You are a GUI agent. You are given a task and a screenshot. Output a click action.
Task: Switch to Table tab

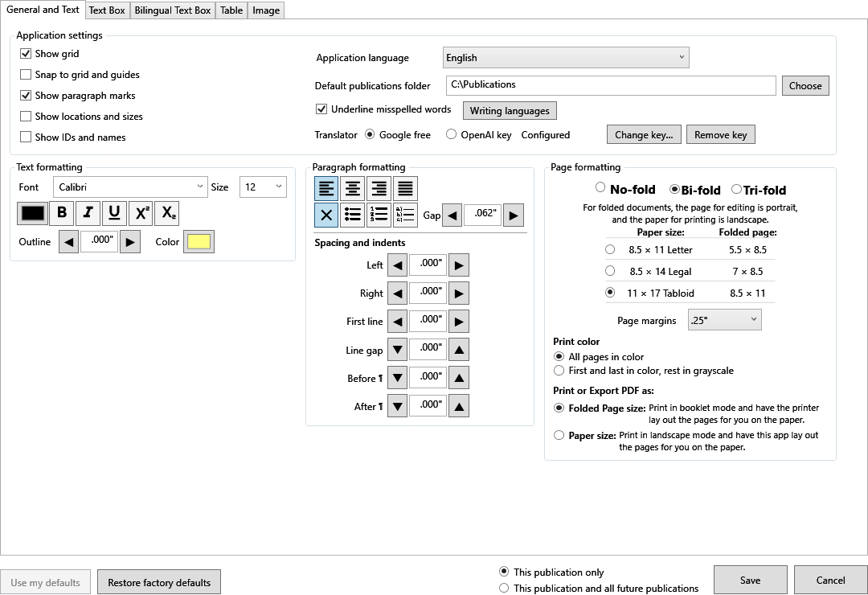[231, 10]
